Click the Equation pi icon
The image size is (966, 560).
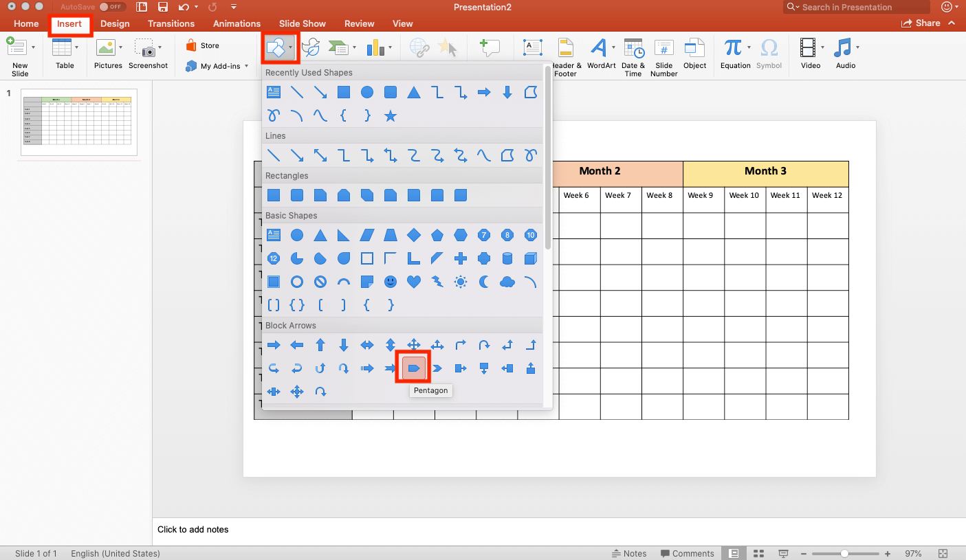click(733, 47)
